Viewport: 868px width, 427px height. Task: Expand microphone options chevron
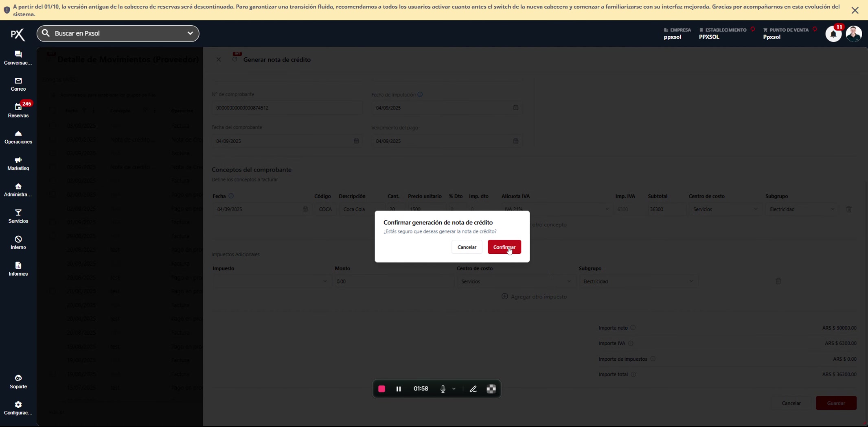(454, 389)
